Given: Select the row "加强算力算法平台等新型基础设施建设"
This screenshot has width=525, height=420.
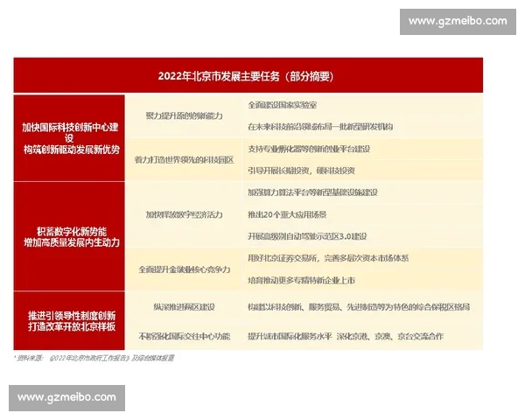Looking at the screenshot, I should (363, 192).
